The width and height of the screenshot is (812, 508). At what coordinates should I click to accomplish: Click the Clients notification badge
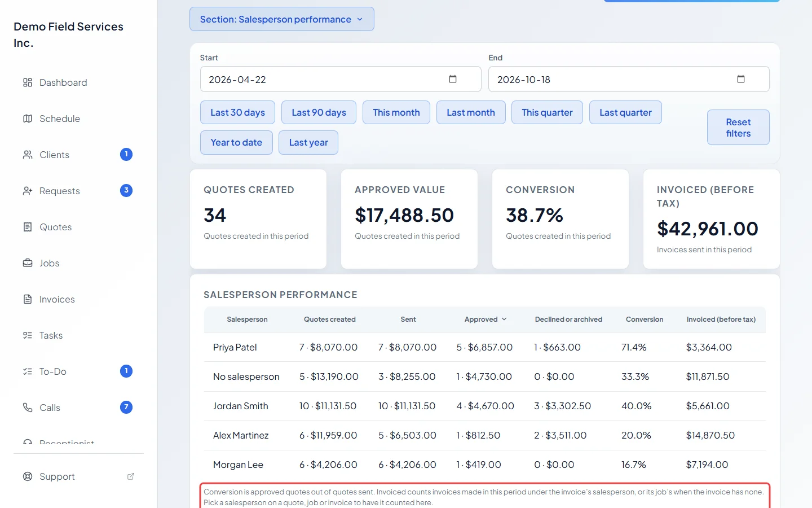(x=126, y=154)
